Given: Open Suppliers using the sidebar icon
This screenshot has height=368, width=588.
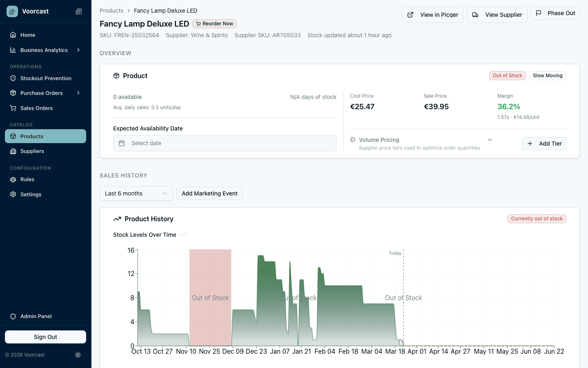Looking at the screenshot, I should [13, 151].
